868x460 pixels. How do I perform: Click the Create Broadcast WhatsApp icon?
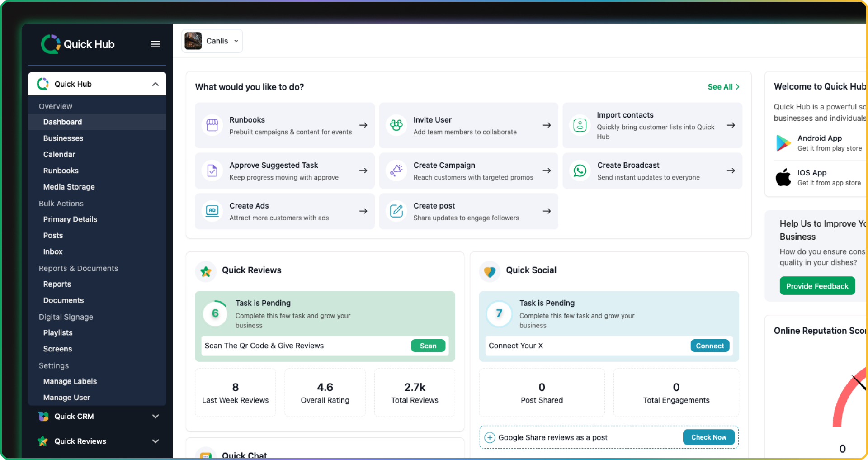[x=580, y=171]
